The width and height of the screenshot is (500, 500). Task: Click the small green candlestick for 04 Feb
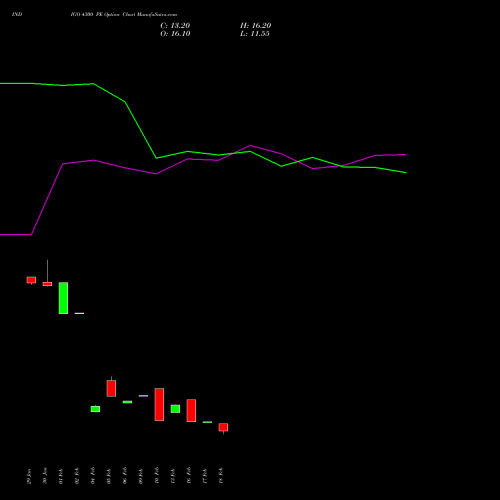click(95, 409)
